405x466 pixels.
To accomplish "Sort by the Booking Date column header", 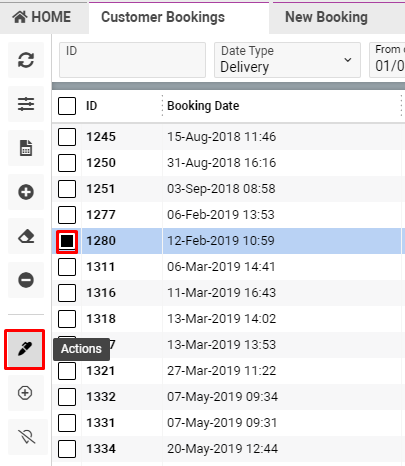I will click(x=203, y=106).
